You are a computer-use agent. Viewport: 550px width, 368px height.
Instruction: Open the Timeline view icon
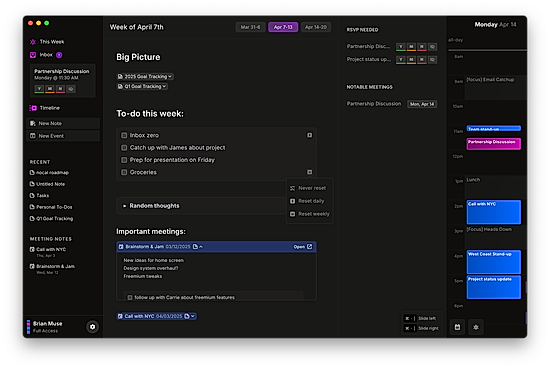pyautogui.click(x=33, y=108)
